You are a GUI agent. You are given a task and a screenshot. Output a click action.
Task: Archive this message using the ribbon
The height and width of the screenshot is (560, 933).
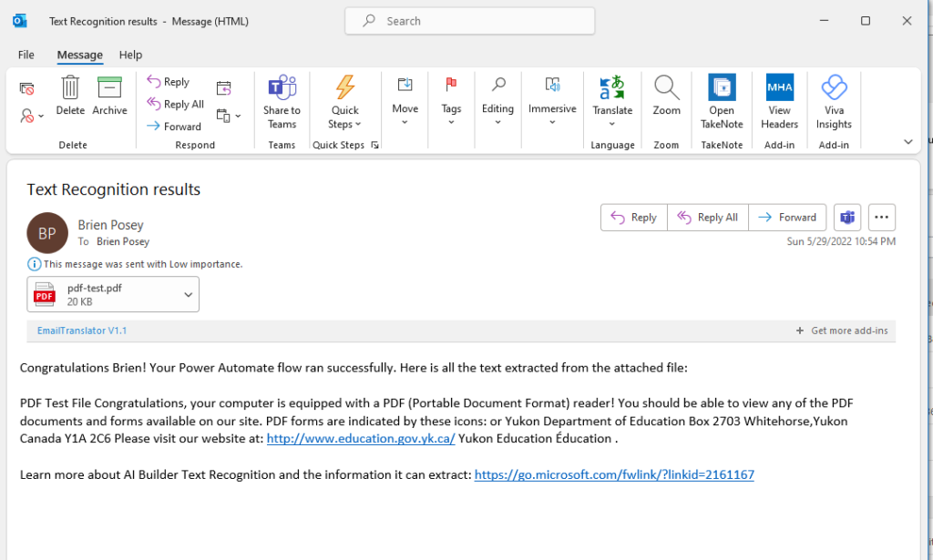coord(109,95)
